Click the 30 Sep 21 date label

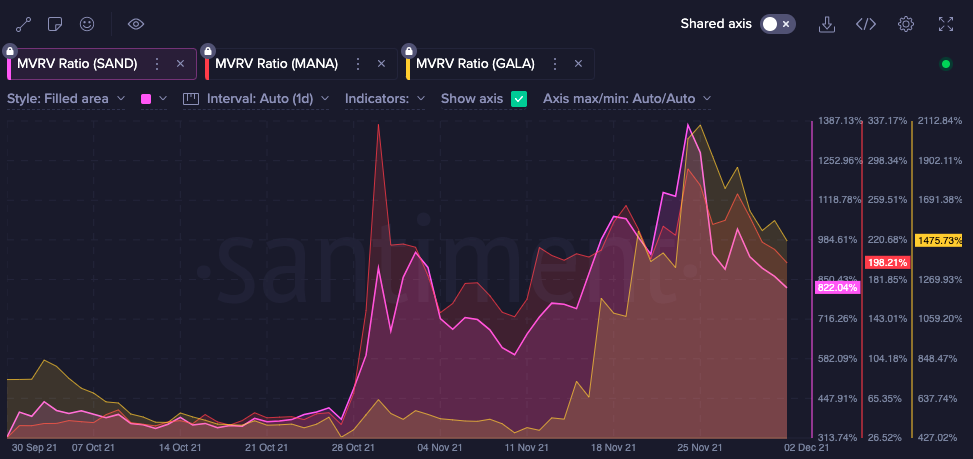[x=35, y=447]
